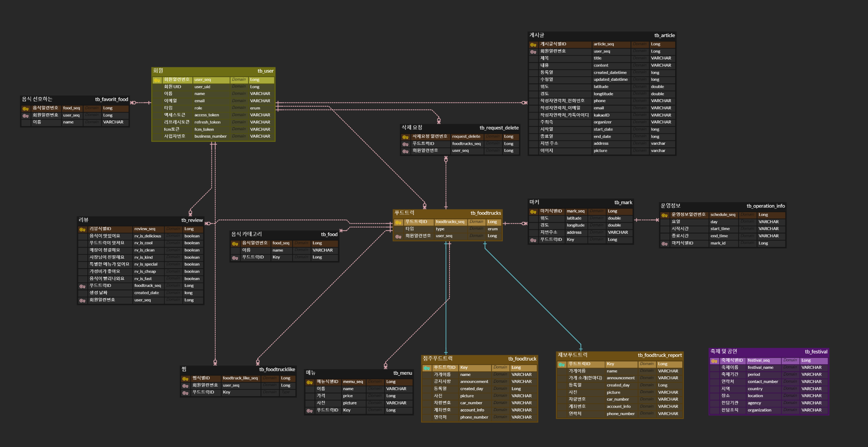Screen dimensions: 868x447
Task: Click the article_seq key icon in tb_article
Action: (533, 45)
